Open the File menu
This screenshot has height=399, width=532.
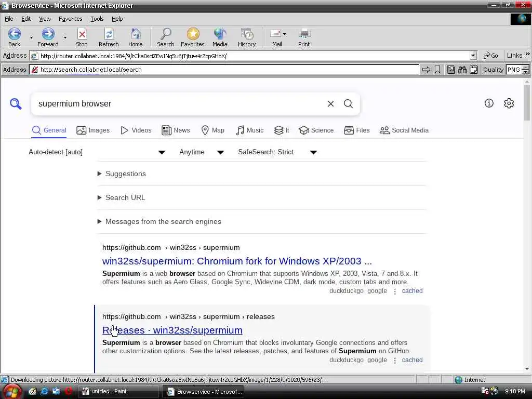pos(9,19)
